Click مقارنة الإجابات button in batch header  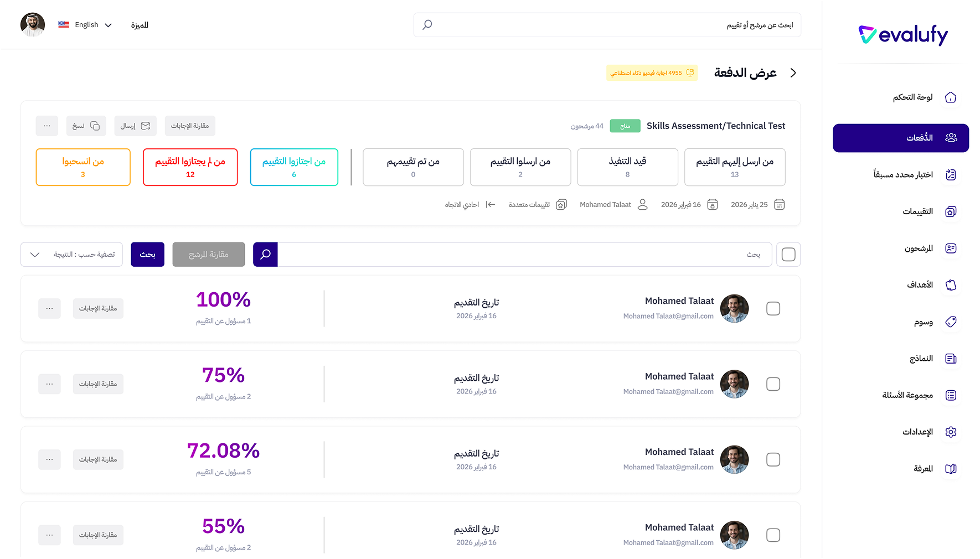[190, 126]
